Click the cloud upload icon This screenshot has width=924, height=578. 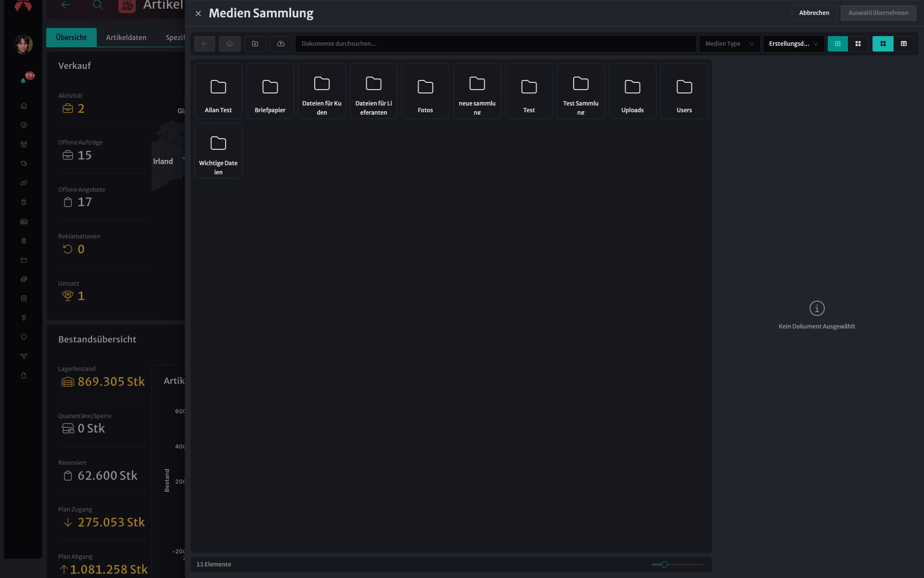[x=281, y=44]
